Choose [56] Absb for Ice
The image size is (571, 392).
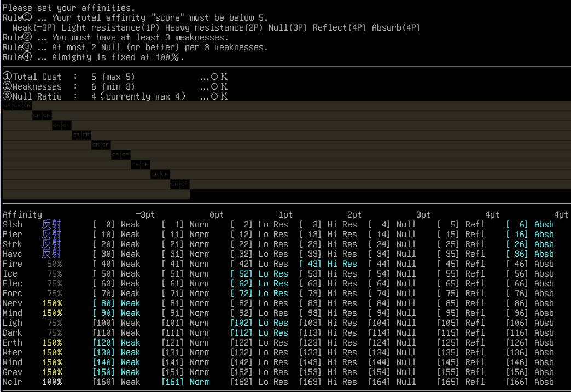tap(530, 274)
